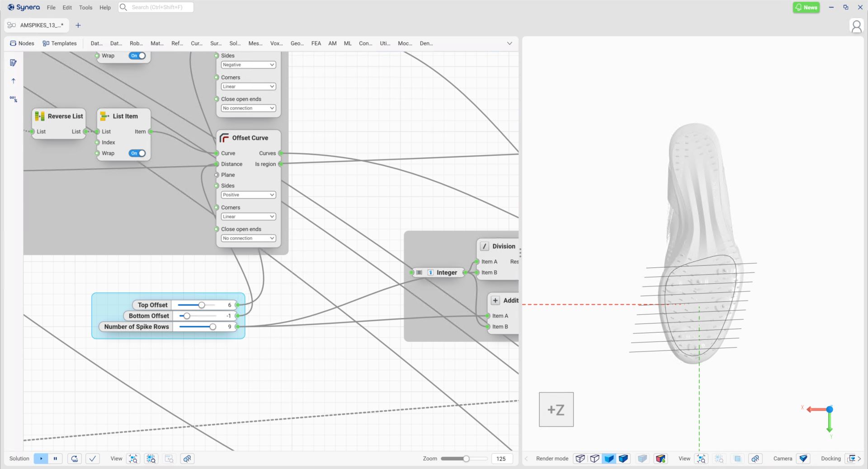Click the recompute solution refresh icon
The height and width of the screenshot is (469, 868).
pyautogui.click(x=75, y=459)
